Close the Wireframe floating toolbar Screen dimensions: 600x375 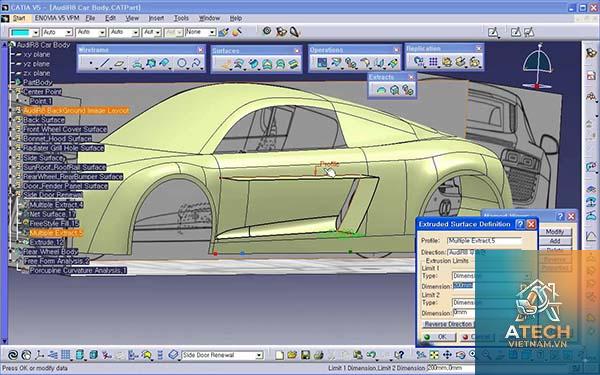[201, 50]
